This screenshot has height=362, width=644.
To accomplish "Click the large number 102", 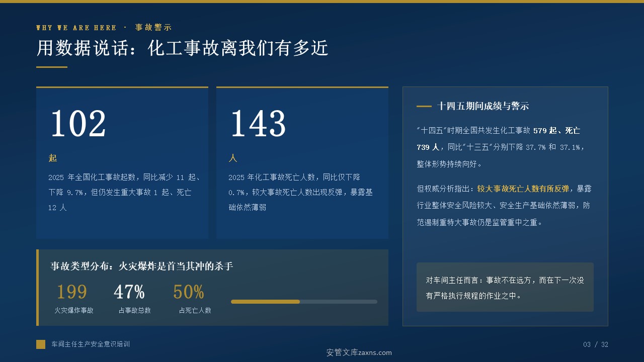I will coord(78,124).
